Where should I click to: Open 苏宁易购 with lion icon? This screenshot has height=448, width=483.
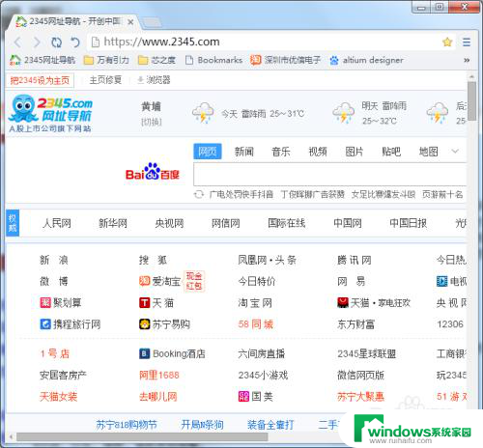click(x=164, y=324)
